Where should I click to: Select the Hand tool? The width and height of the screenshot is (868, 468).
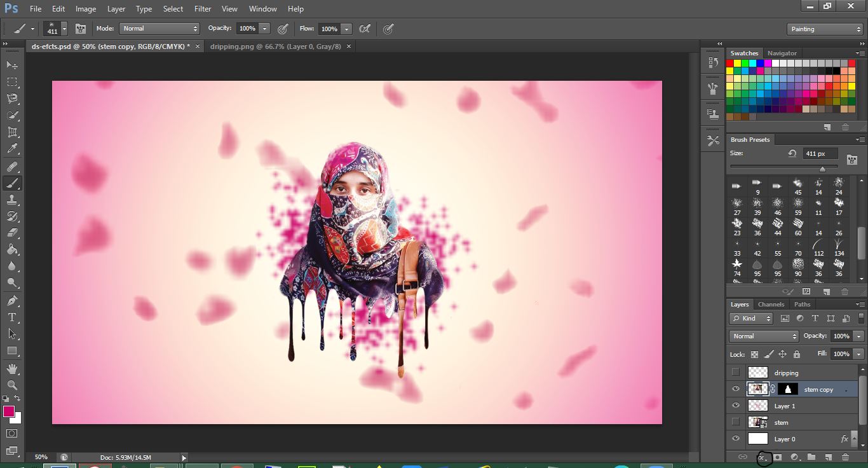tap(12, 369)
